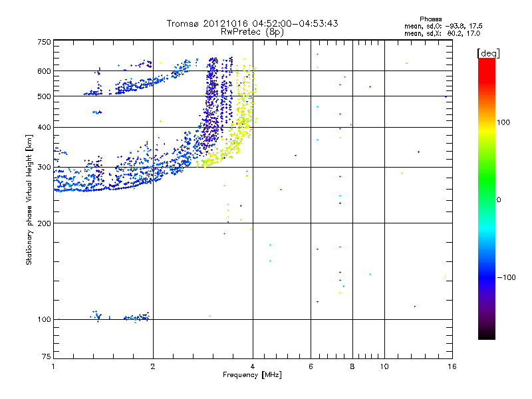Click the y-axis tick label '600'
The width and height of the screenshot is (532, 399).
pos(44,71)
